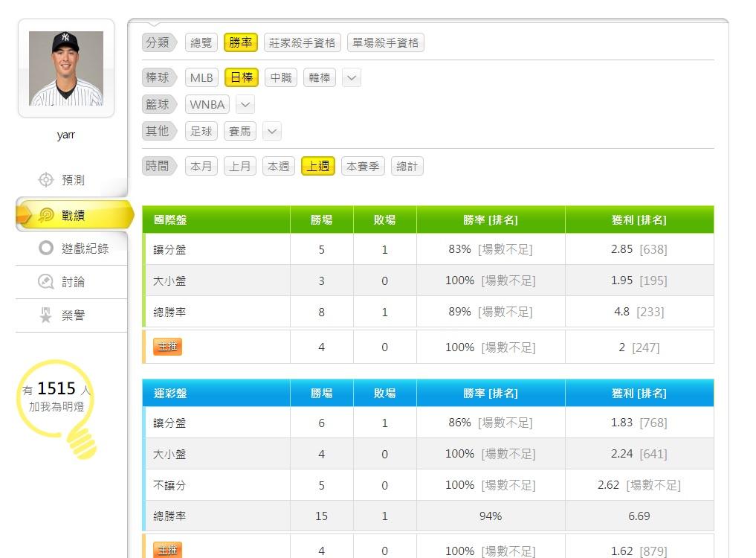756x558 pixels.
Task: Click the 1.83 [768] profit cell
Action: point(639,423)
